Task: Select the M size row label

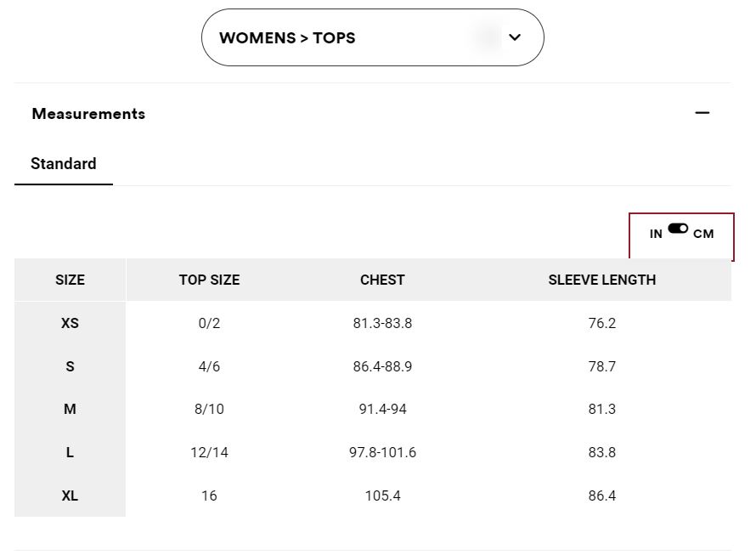Action: pos(70,410)
